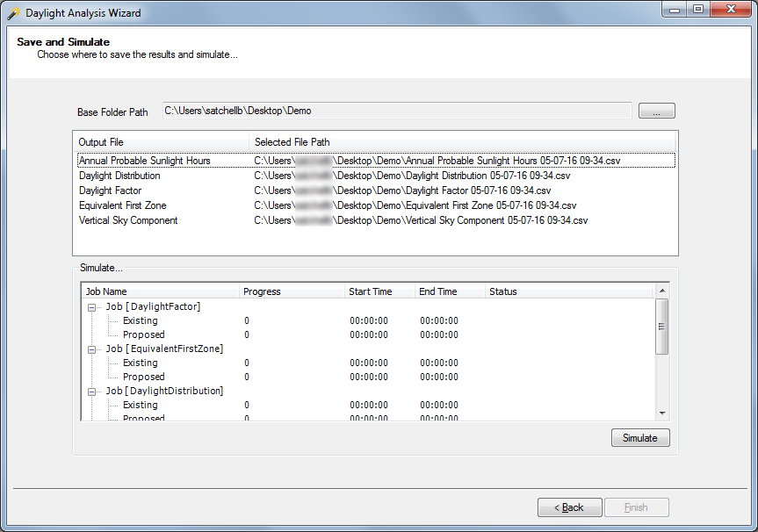This screenshot has width=758, height=532.
Task: Click the Annual Probable Sunlight Hours csv file path
Action: pyautogui.click(x=437, y=161)
